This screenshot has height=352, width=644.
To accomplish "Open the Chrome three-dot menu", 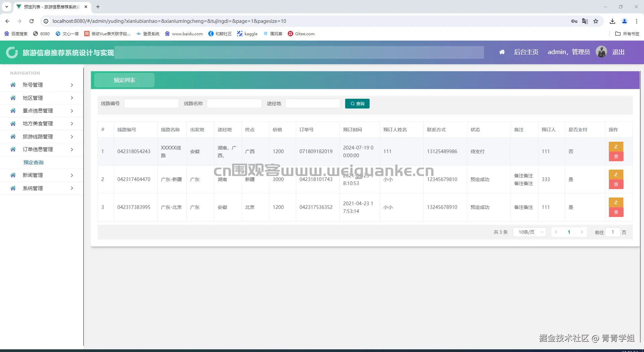I will tap(637, 21).
